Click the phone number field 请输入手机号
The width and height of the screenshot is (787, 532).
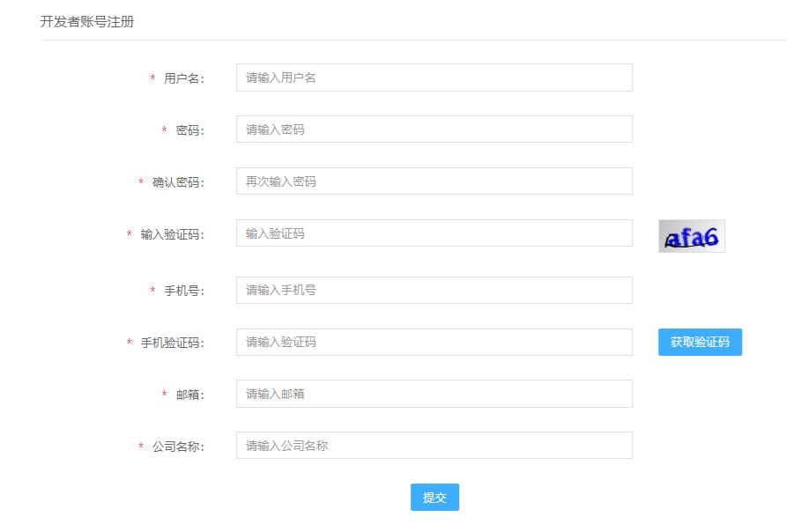[434, 291]
